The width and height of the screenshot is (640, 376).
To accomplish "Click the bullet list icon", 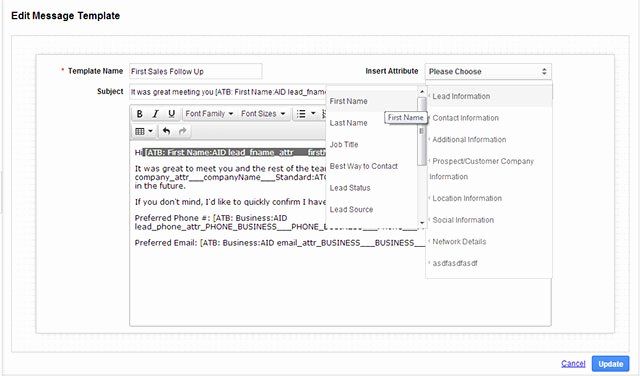I will click(301, 113).
